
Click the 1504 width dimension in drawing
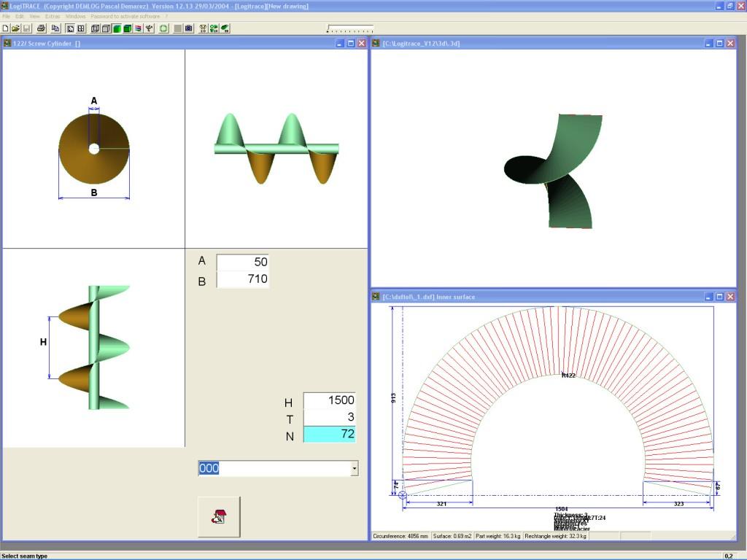[561, 509]
